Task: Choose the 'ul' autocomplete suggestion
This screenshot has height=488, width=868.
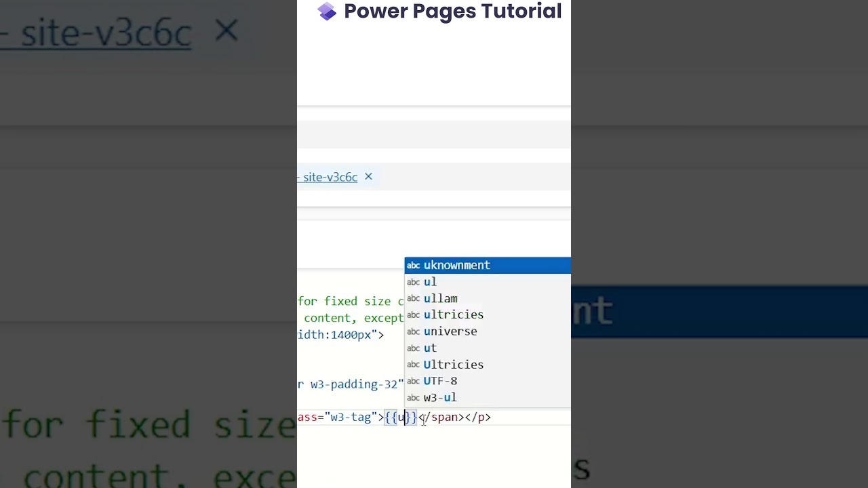Action: point(488,282)
